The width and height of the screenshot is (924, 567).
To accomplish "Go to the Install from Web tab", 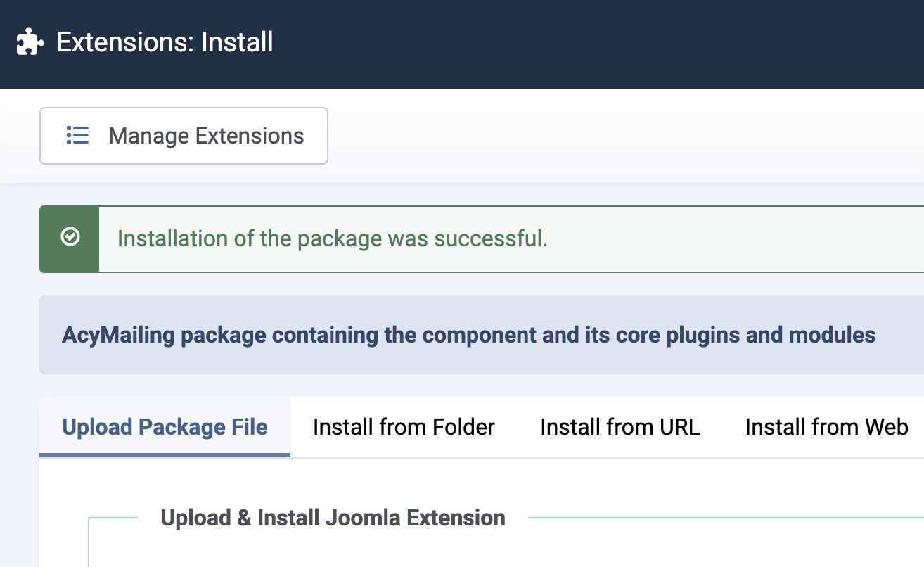I will point(826,427).
